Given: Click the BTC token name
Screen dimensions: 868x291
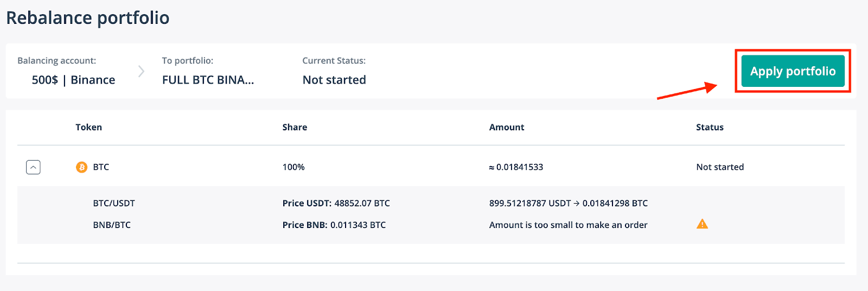Looking at the screenshot, I should (x=101, y=167).
